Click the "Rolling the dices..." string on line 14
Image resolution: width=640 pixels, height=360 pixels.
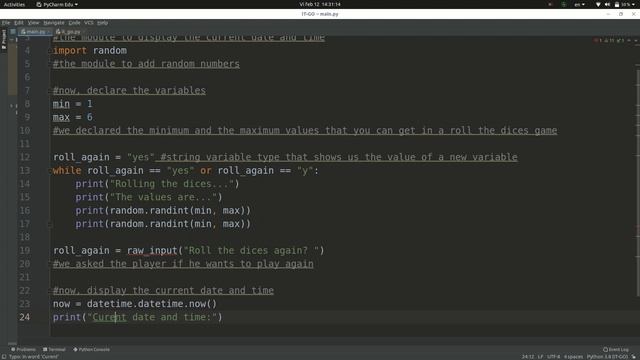click(172, 184)
